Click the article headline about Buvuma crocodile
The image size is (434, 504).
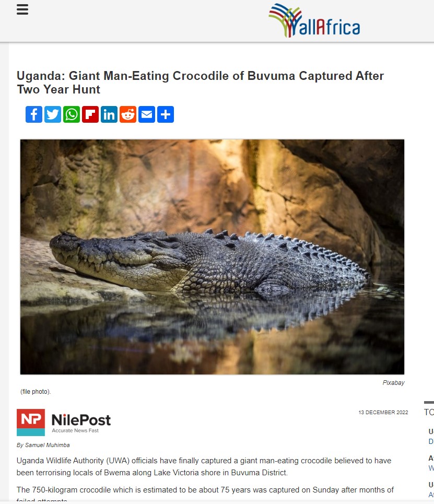point(200,83)
